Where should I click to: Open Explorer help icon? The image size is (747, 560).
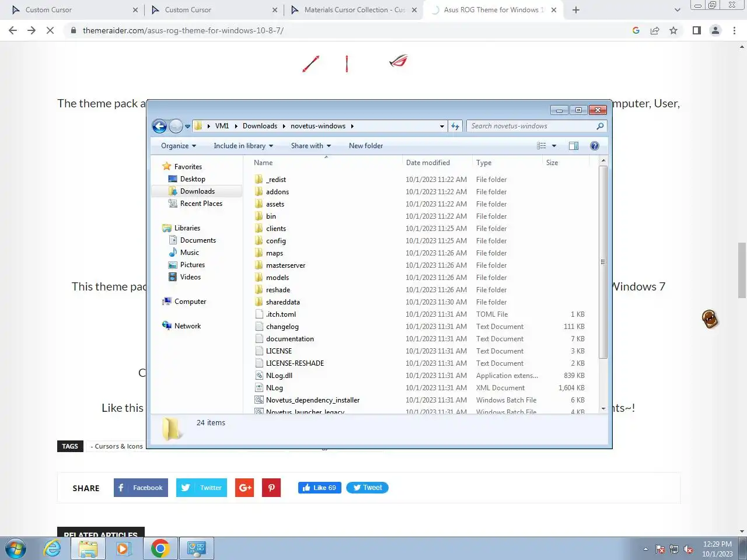pyautogui.click(x=595, y=146)
